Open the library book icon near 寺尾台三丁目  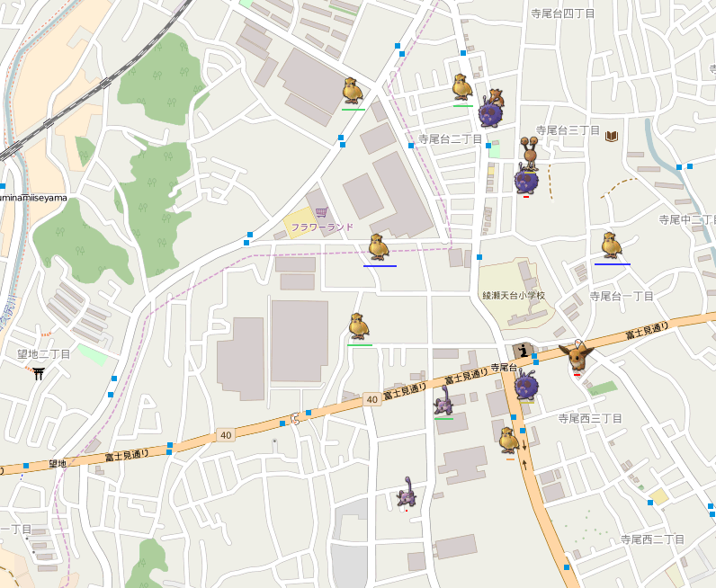coord(613,136)
